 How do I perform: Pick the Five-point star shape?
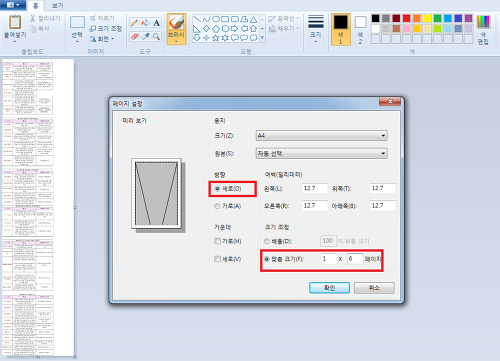point(216,38)
